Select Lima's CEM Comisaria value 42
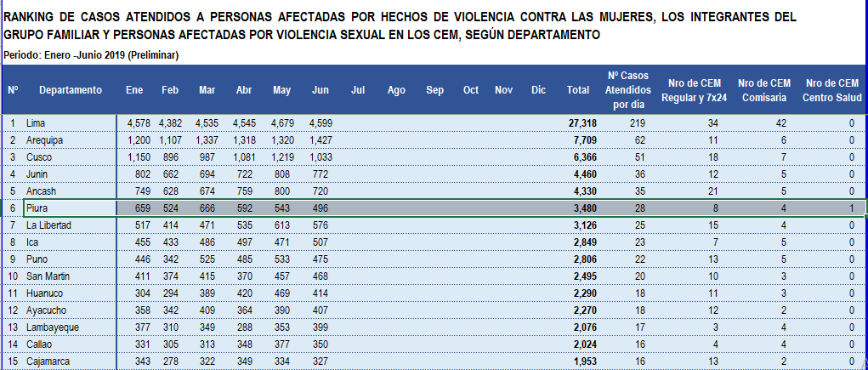The width and height of the screenshot is (868, 370). click(x=783, y=123)
